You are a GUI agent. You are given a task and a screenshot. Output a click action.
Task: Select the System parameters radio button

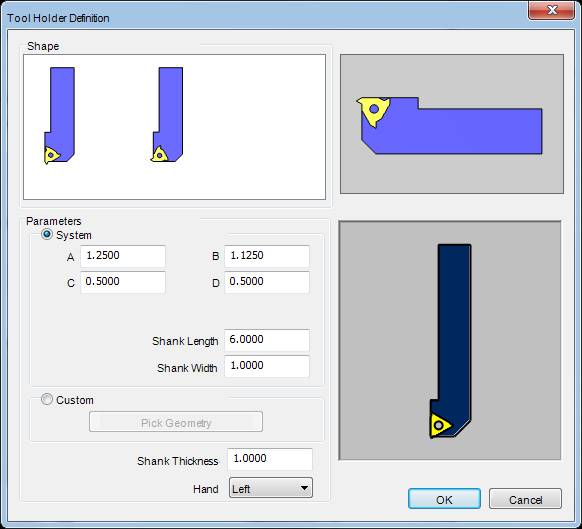click(x=47, y=235)
